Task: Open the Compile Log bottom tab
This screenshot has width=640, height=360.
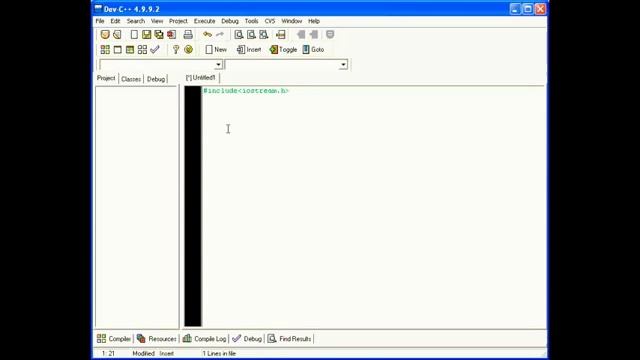Action: (x=204, y=339)
